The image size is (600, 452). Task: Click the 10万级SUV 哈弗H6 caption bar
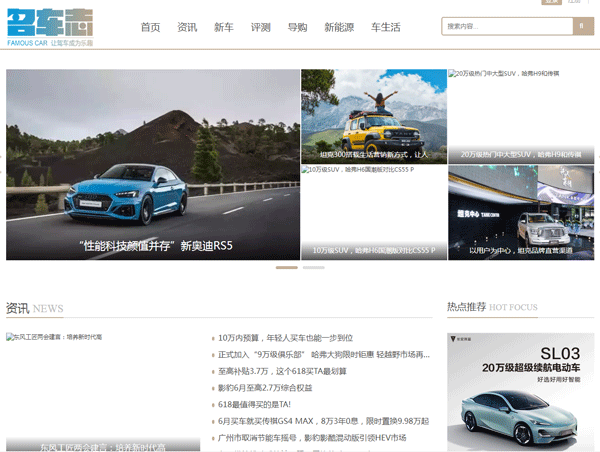click(x=374, y=250)
